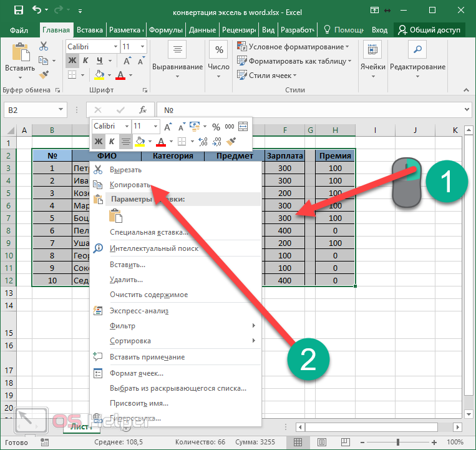
Task: Toggle Underline (Ч) in the ribbon
Action: [x=100, y=61]
